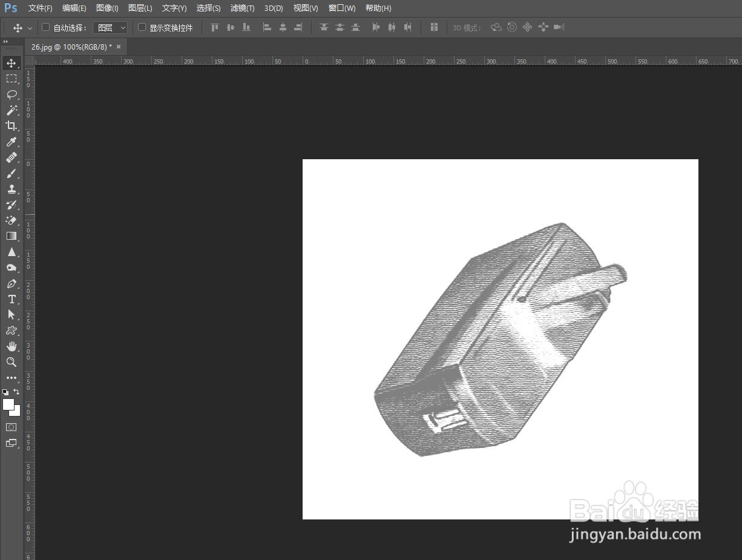
Task: Open the 滤镜(T) menu
Action: click(243, 8)
